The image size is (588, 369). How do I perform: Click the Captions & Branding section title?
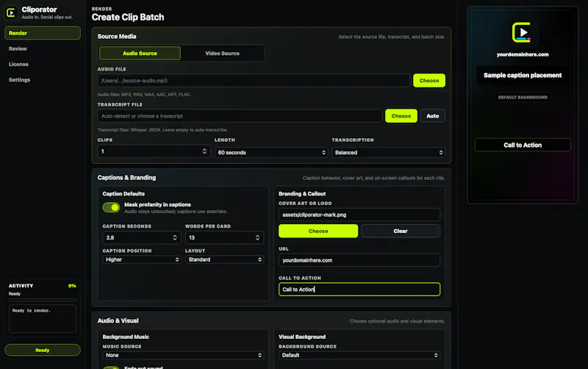coord(126,178)
